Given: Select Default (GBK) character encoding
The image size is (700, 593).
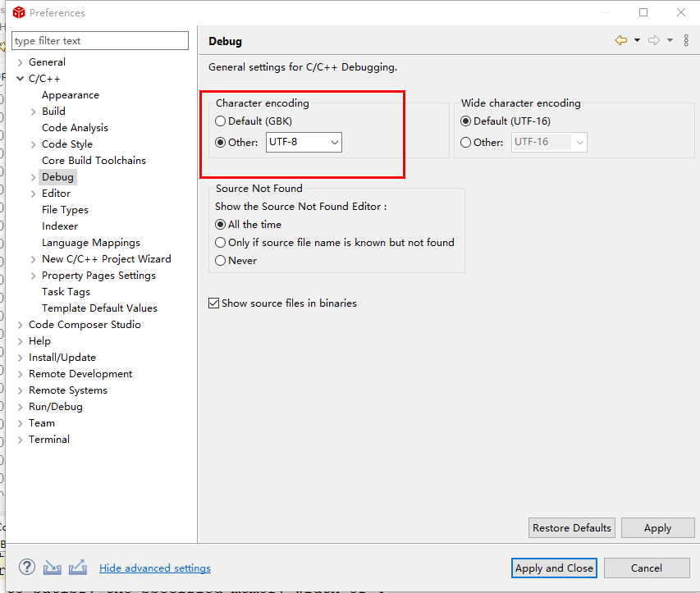Looking at the screenshot, I should coord(220,121).
